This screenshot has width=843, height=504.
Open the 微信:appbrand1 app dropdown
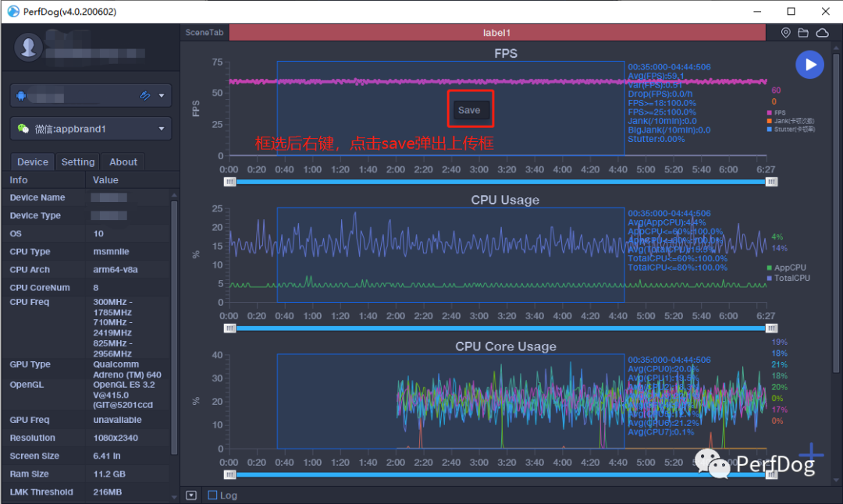[91, 129]
